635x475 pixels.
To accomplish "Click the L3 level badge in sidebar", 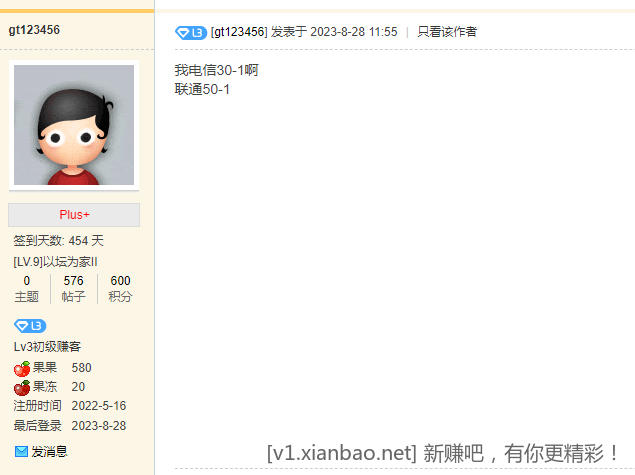I will click(x=30, y=326).
